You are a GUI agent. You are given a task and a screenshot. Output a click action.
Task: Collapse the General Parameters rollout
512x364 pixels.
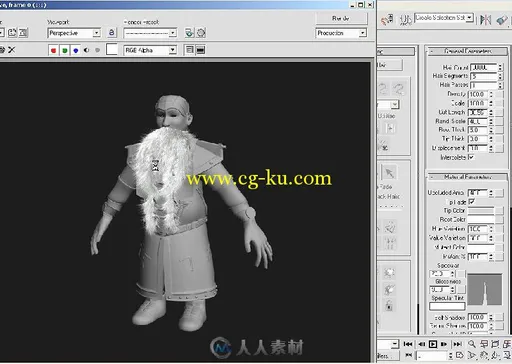click(467, 51)
